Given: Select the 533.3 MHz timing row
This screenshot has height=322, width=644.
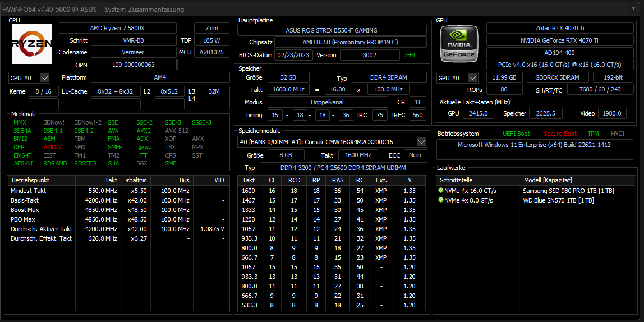Looking at the screenshot, I should tap(333, 305).
